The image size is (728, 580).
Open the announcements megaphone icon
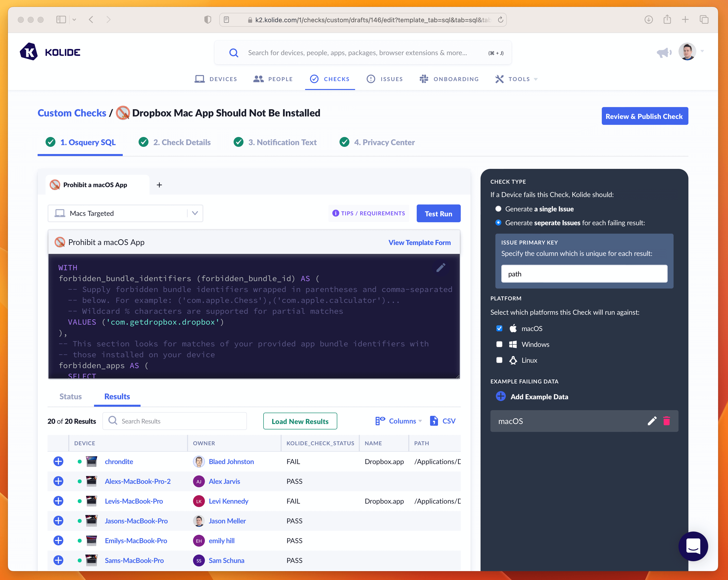(x=663, y=53)
